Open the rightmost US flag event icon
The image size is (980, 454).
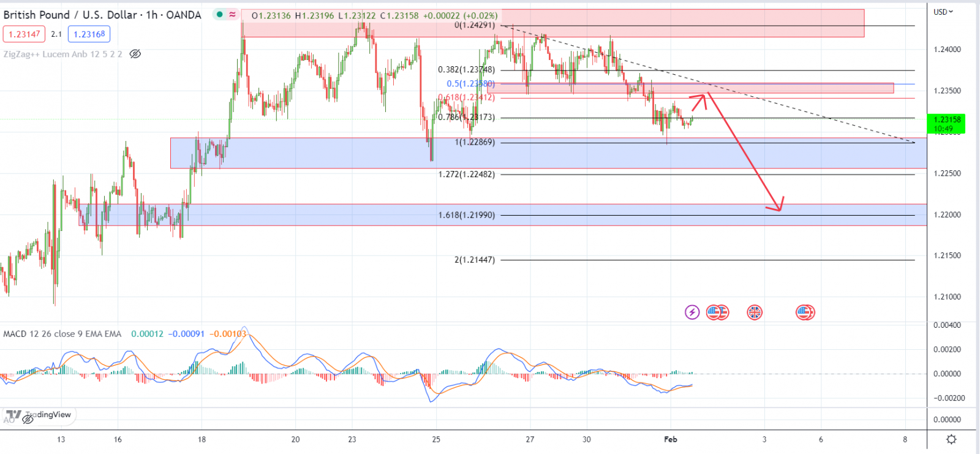[805, 312]
